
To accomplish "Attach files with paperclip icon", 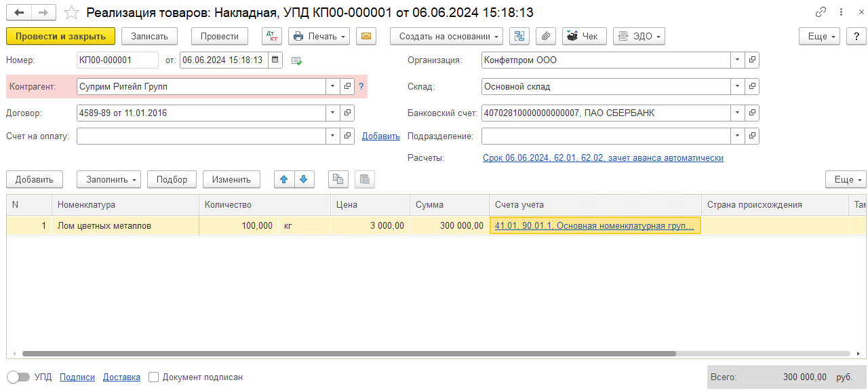I will point(546,36).
